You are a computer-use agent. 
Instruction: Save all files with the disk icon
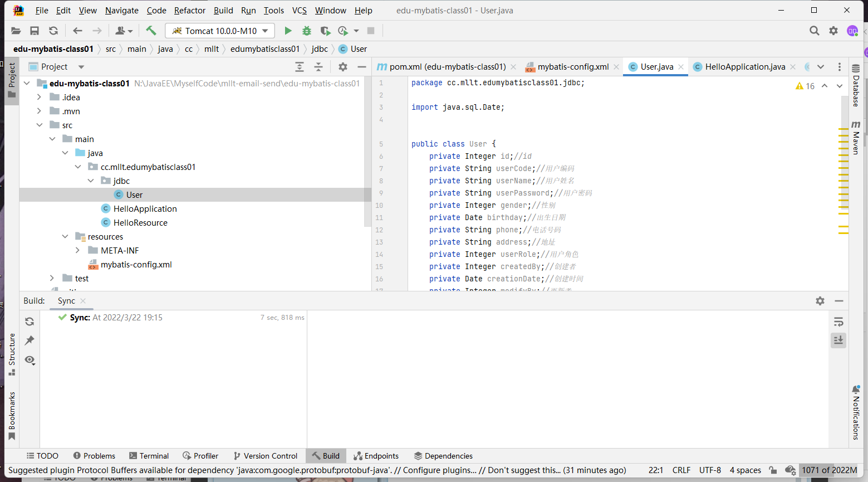[35, 31]
